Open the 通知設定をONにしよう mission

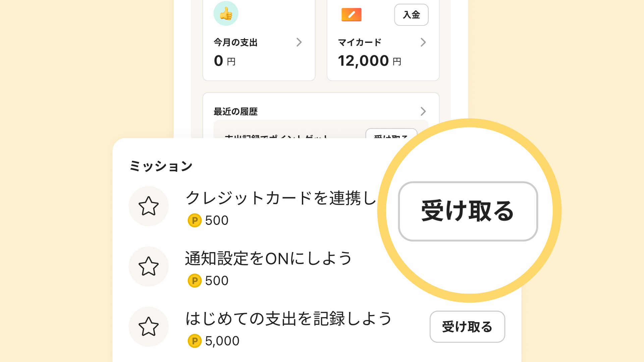pyautogui.click(x=268, y=258)
